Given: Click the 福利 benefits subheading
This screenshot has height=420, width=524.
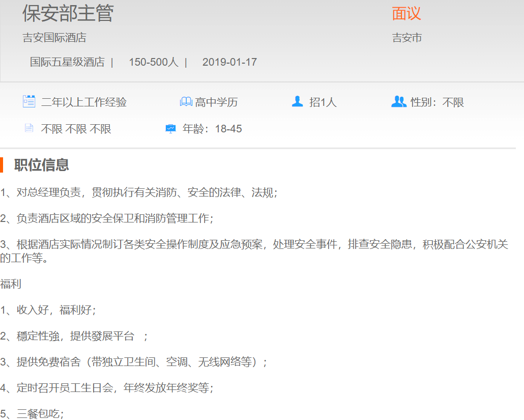Looking at the screenshot, I should click(x=11, y=284).
